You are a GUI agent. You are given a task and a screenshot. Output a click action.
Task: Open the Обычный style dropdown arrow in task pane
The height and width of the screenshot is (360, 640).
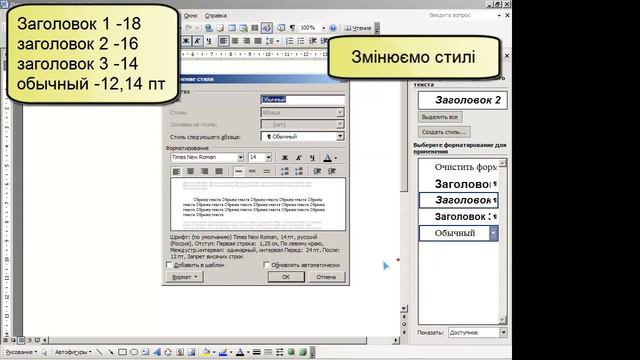[494, 233]
